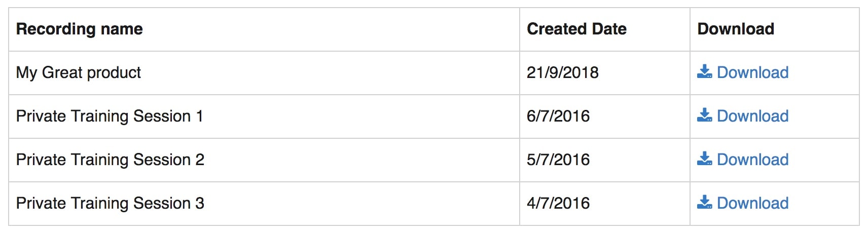Click the Private Training Session 2 name
The width and height of the screenshot is (868, 234).
tap(110, 160)
